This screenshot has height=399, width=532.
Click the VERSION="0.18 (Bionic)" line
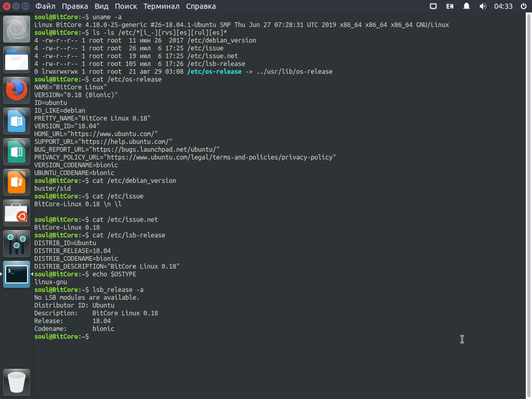click(76, 95)
